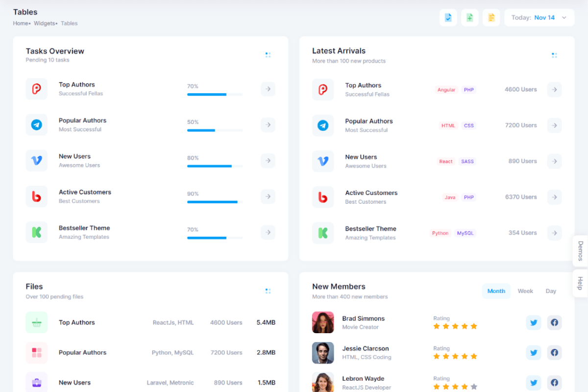Go to Home breadcrumb link

pos(21,23)
